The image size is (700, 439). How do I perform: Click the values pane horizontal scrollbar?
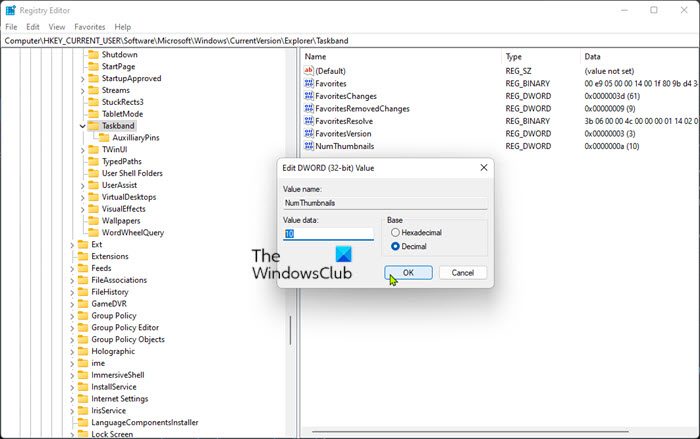[x=470, y=432]
